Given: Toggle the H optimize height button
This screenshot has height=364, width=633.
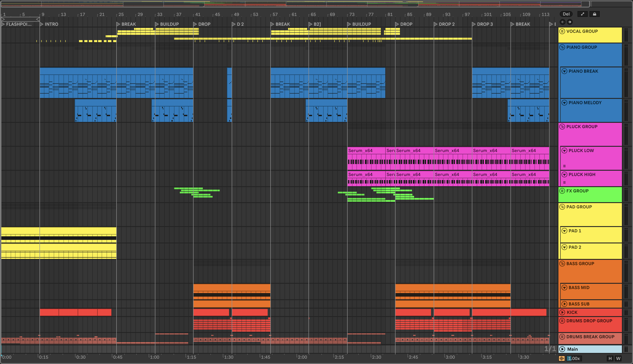Looking at the screenshot, I should pos(610,358).
